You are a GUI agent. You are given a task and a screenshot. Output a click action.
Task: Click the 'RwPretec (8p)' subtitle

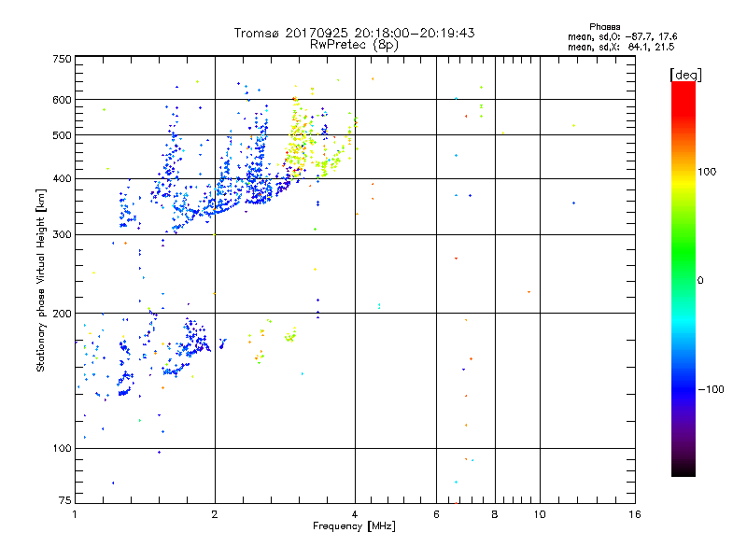354,45
